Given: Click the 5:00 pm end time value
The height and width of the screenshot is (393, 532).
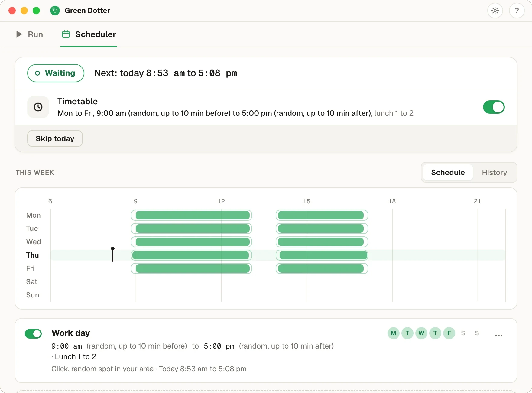Looking at the screenshot, I should click(x=219, y=346).
